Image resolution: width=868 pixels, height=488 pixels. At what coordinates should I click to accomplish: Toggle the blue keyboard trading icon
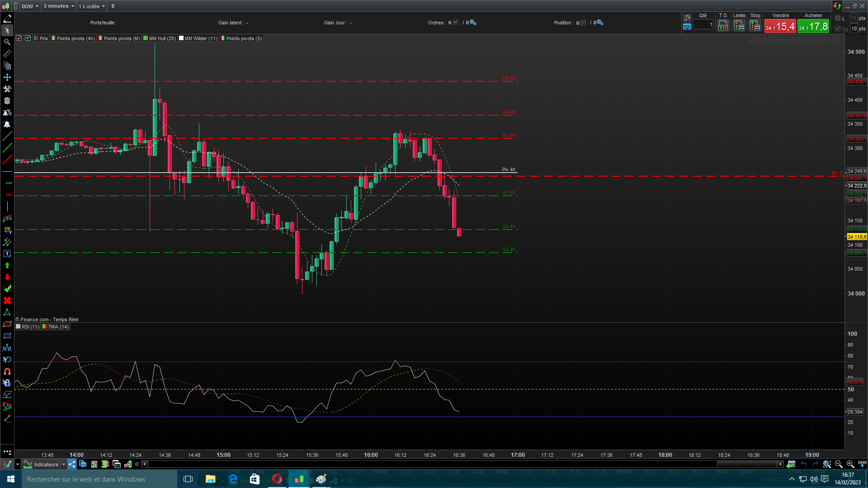click(687, 27)
